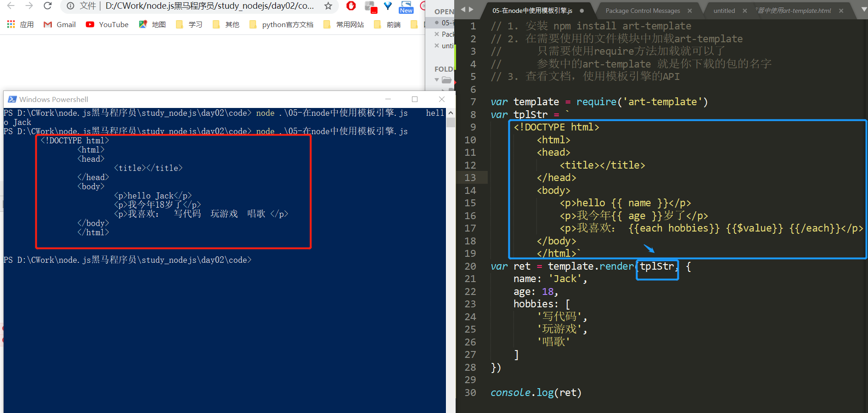Focus the Chrome address bar URL
Image resolution: width=868 pixels, height=413 pixels.
[x=209, y=6]
